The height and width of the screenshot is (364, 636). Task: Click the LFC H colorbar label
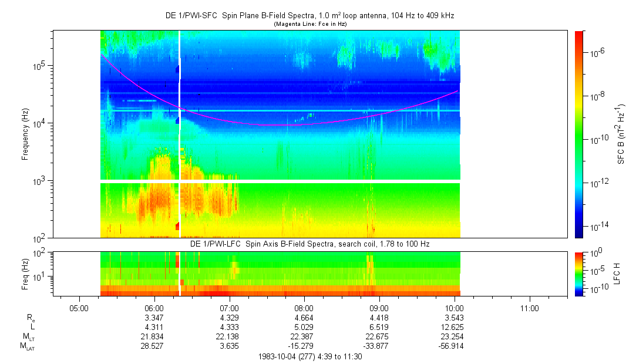(x=617, y=274)
